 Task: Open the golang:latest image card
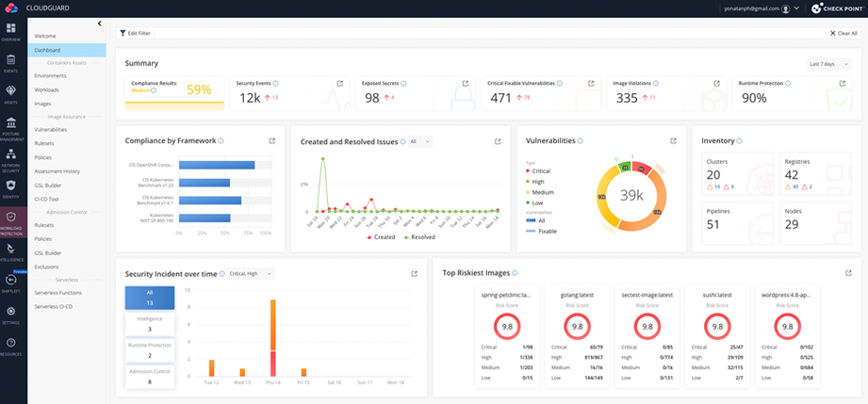pyautogui.click(x=577, y=336)
